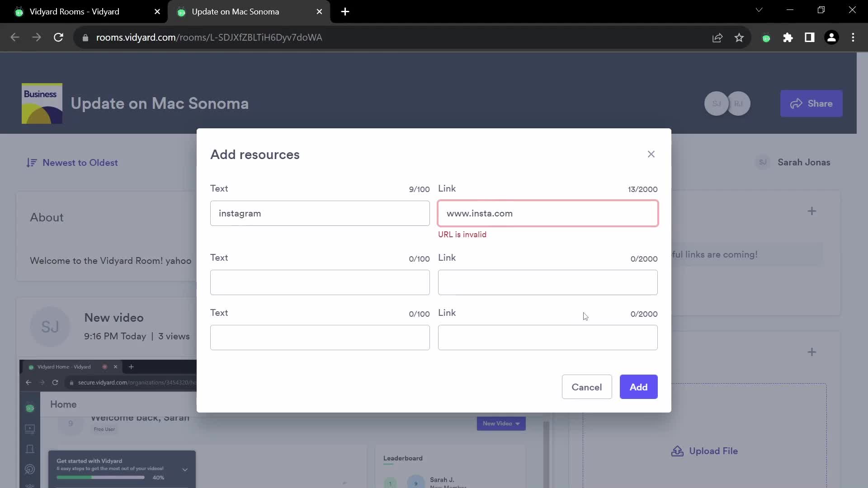The height and width of the screenshot is (488, 868).
Task: Click the Add button in dialog
Action: [x=638, y=387]
